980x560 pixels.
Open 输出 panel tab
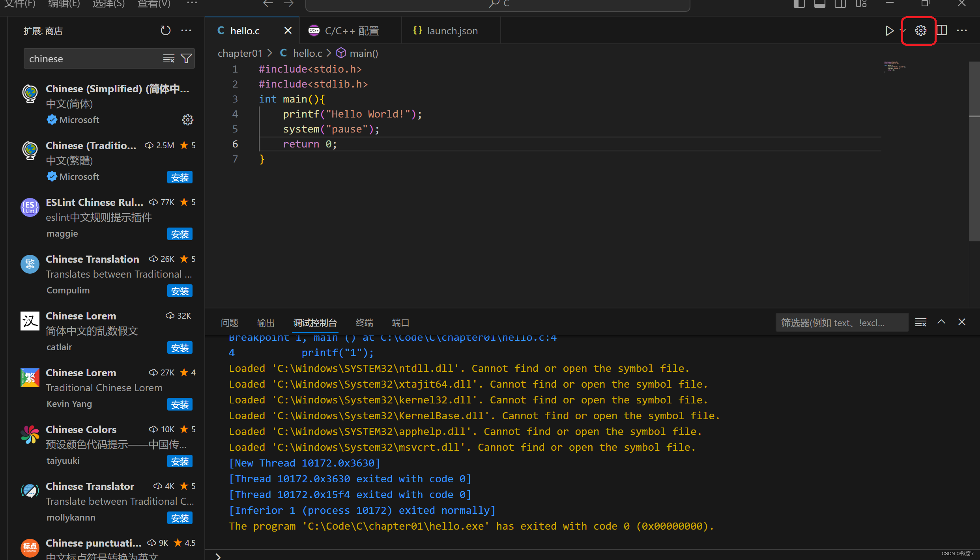(266, 323)
